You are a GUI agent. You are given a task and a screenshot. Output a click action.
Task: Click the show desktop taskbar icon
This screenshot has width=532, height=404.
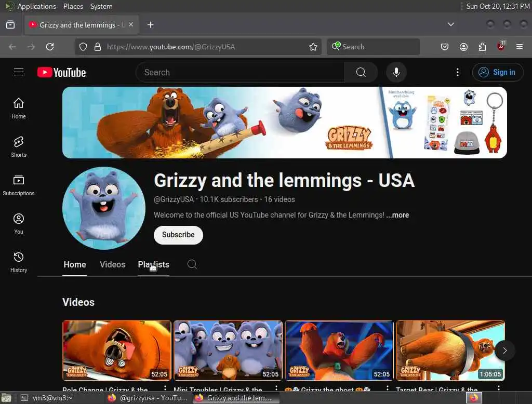tap(6, 398)
